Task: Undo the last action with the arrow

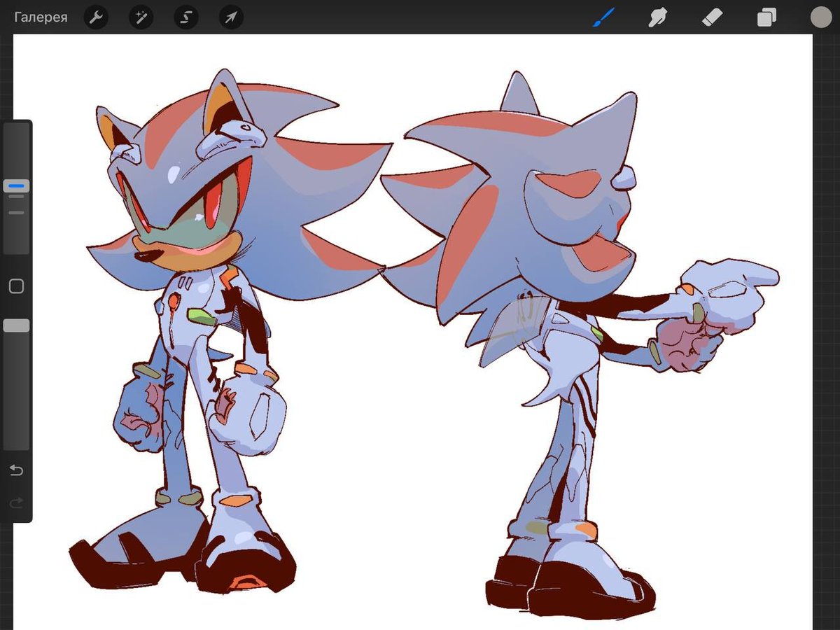Action: click(x=16, y=470)
